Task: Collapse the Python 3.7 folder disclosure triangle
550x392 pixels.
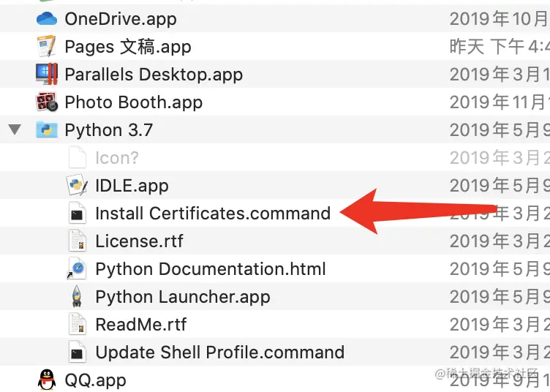Action: point(15,129)
